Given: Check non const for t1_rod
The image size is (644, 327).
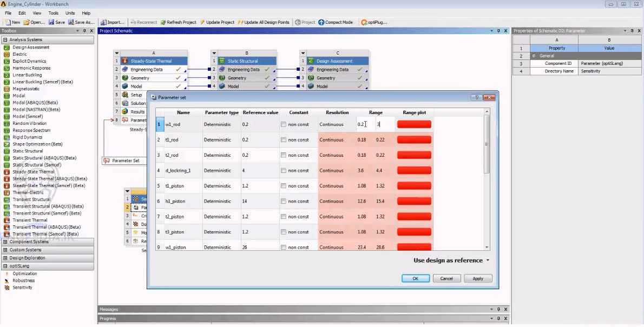Looking at the screenshot, I should [282, 139].
